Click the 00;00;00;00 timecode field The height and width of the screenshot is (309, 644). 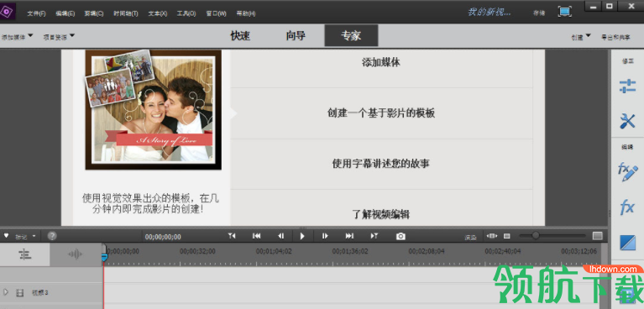(163, 237)
